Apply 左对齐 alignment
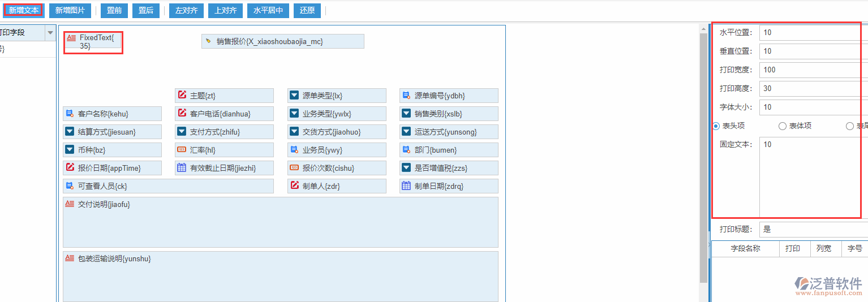Screen dimensions: 868x302 tap(186, 10)
